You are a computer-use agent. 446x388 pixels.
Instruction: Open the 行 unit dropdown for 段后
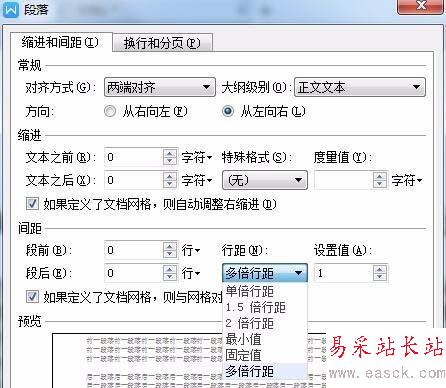[x=191, y=274]
